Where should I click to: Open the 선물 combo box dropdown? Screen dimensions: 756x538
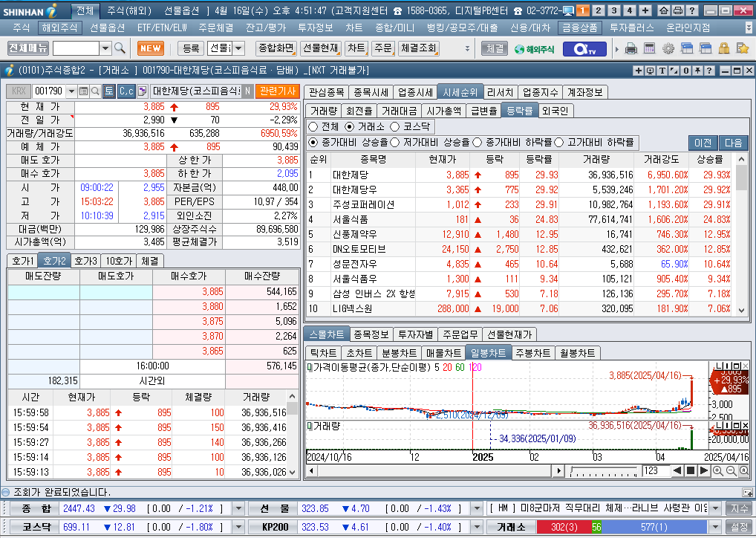pos(238,48)
